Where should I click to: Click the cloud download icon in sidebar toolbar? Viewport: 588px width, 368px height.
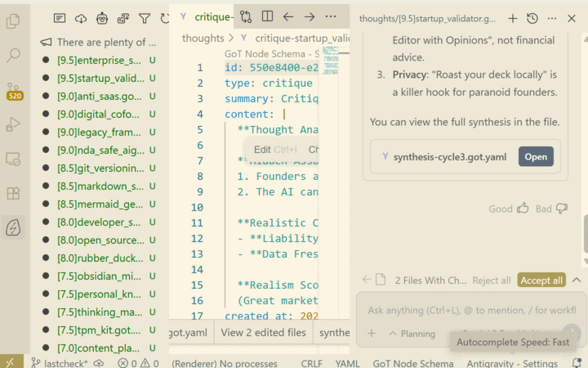click(x=81, y=18)
